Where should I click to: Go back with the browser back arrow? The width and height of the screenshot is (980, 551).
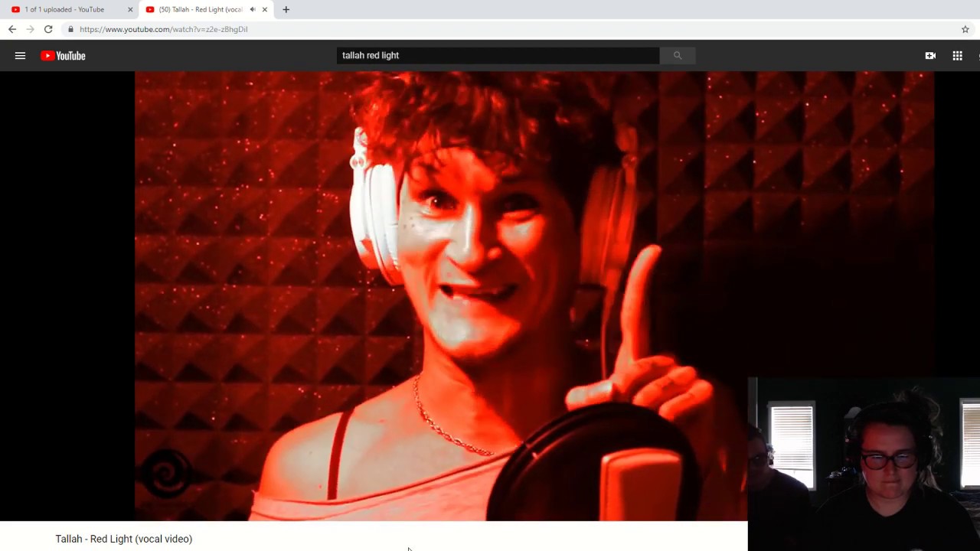pos(12,29)
